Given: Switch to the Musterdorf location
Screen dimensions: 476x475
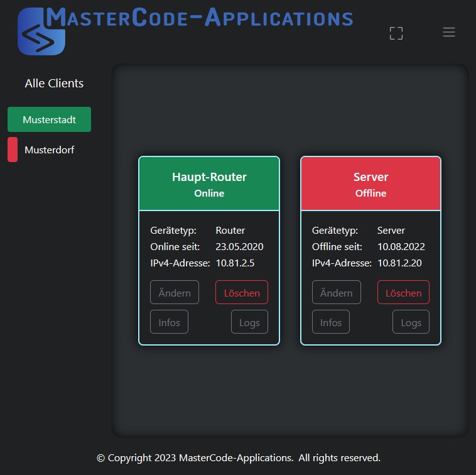Looking at the screenshot, I should coord(49,150).
